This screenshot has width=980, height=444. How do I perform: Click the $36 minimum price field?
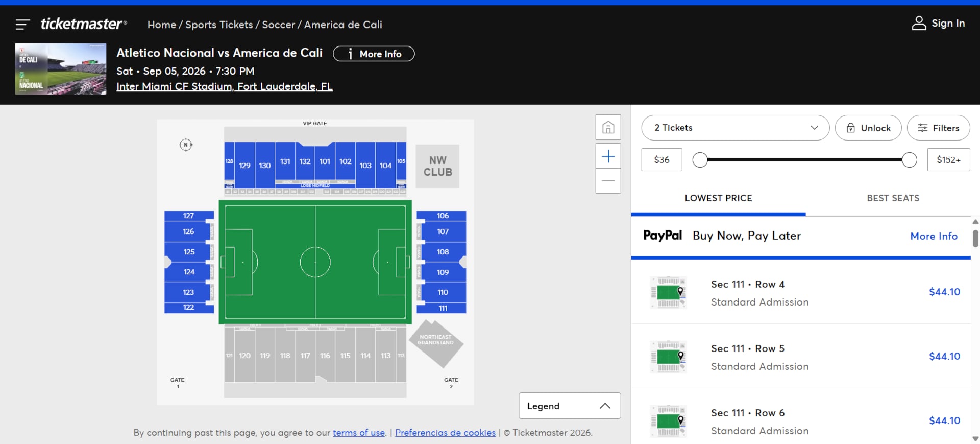click(661, 160)
